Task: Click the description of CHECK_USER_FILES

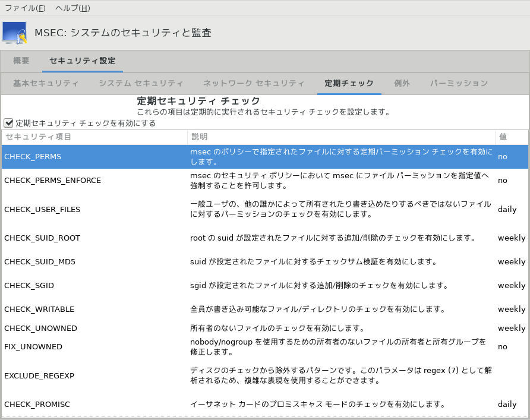Action: pos(340,209)
